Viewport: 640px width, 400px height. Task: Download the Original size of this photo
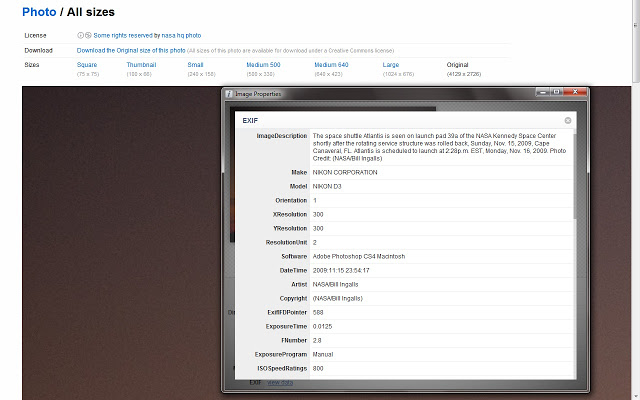click(x=131, y=51)
